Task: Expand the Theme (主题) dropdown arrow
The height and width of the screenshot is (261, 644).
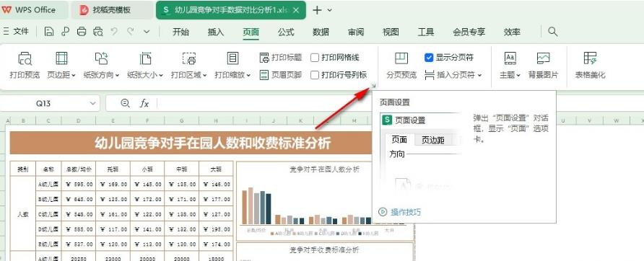Action: click(518, 76)
